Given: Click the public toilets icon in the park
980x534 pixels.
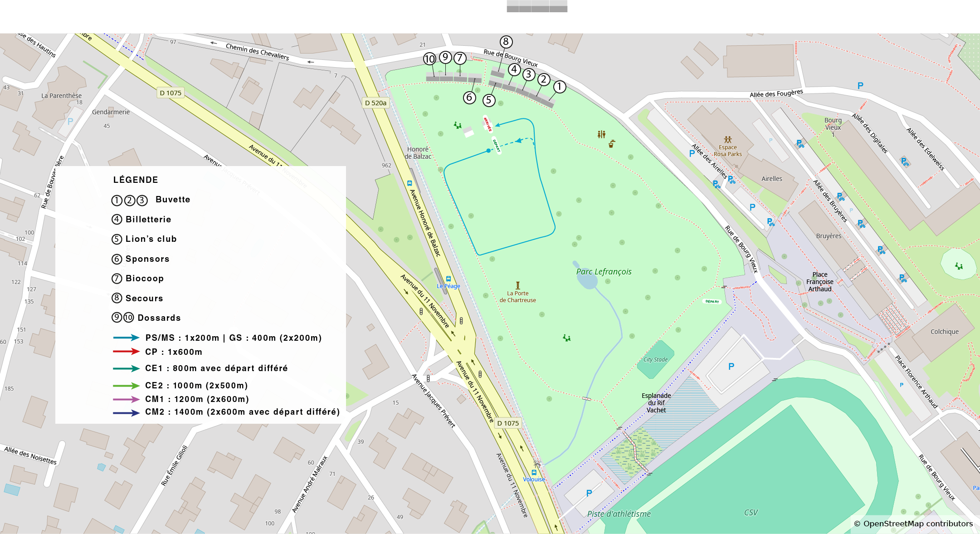Looking at the screenshot, I should (x=601, y=134).
